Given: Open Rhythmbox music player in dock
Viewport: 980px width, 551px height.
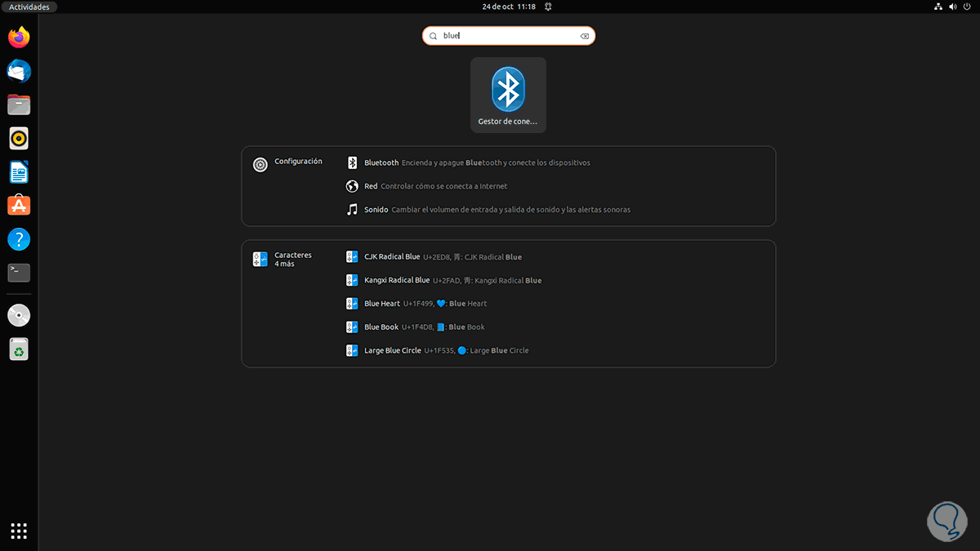Looking at the screenshot, I should 19,138.
